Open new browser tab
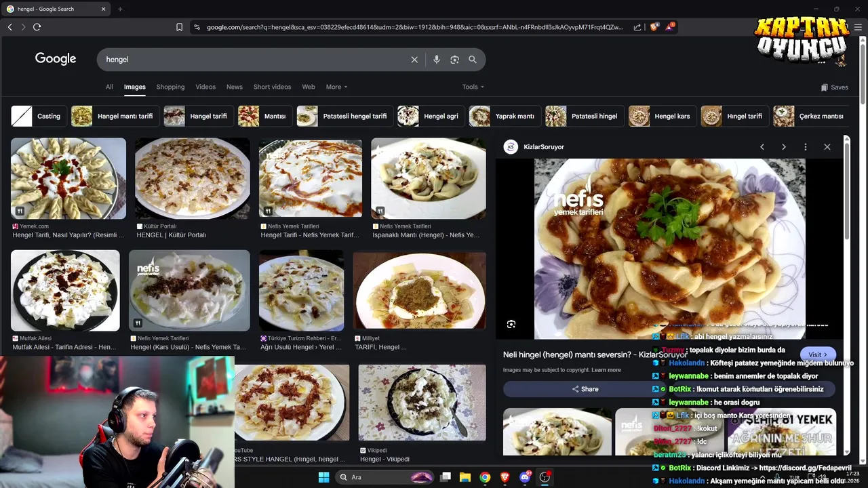868x488 pixels. pos(120,9)
